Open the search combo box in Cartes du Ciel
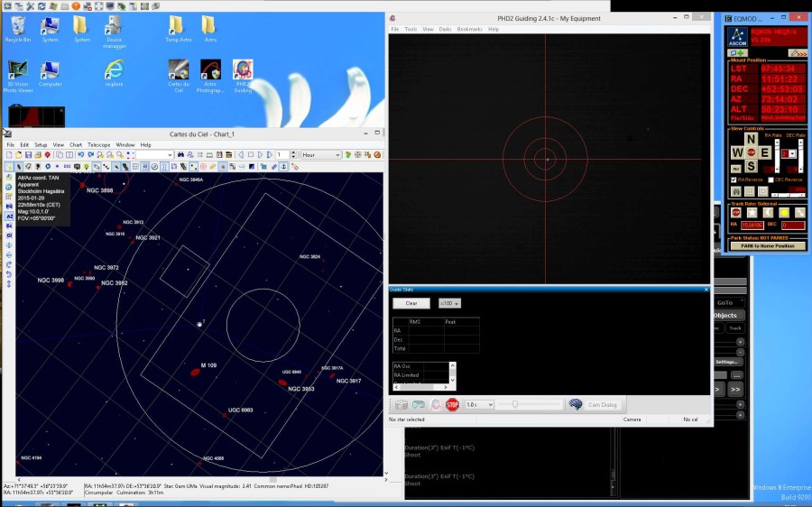The height and width of the screenshot is (507, 812). click(154, 154)
